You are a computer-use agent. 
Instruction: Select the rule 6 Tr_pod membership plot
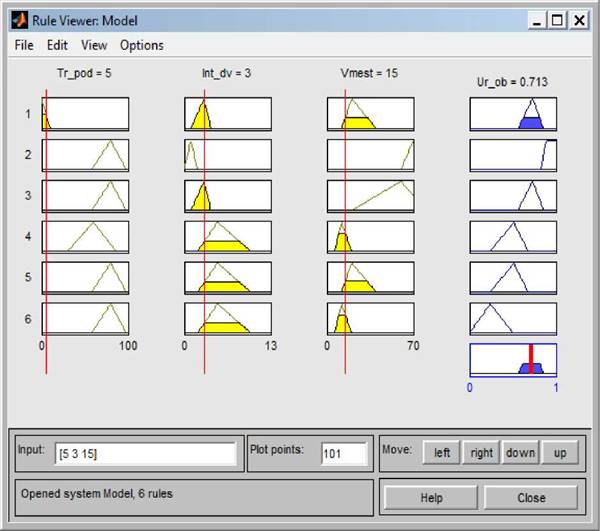tap(85, 319)
